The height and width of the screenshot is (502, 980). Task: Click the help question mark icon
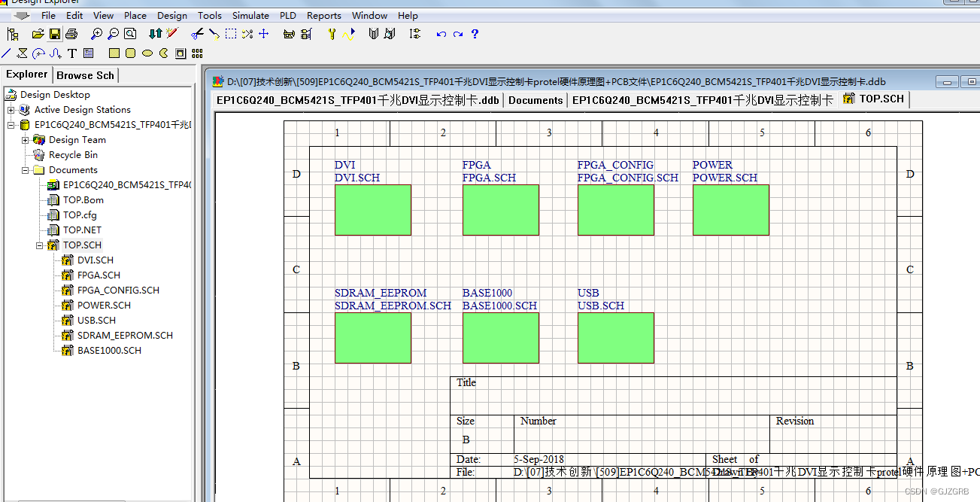(475, 33)
